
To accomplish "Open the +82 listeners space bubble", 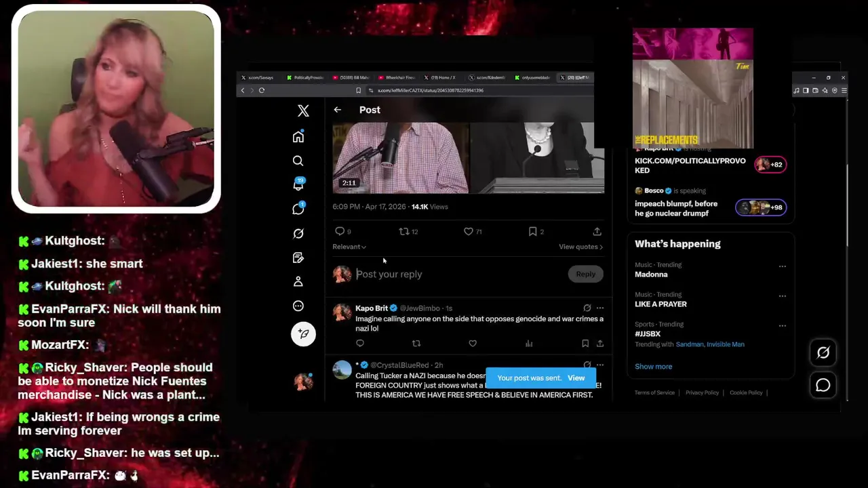I will 770,164.
